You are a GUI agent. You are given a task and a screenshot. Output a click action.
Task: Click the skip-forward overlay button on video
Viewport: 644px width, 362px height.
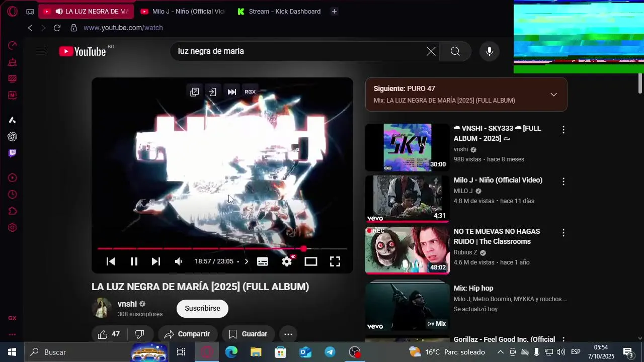pyautogui.click(x=232, y=92)
